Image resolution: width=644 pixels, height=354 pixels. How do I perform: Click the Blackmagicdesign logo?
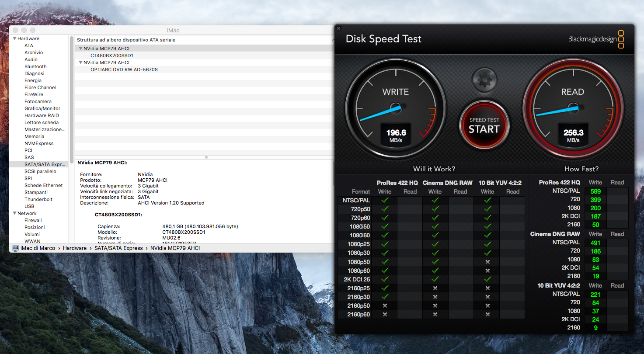(x=596, y=39)
